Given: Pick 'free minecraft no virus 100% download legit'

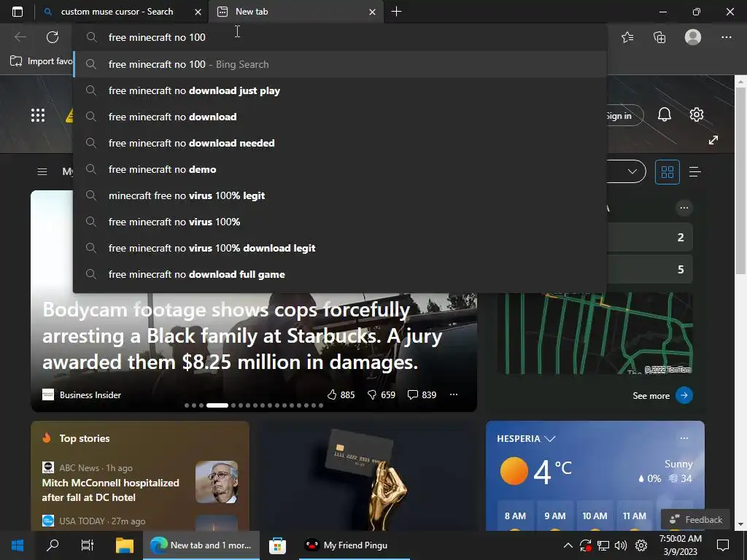Looking at the screenshot, I should coord(340,248).
